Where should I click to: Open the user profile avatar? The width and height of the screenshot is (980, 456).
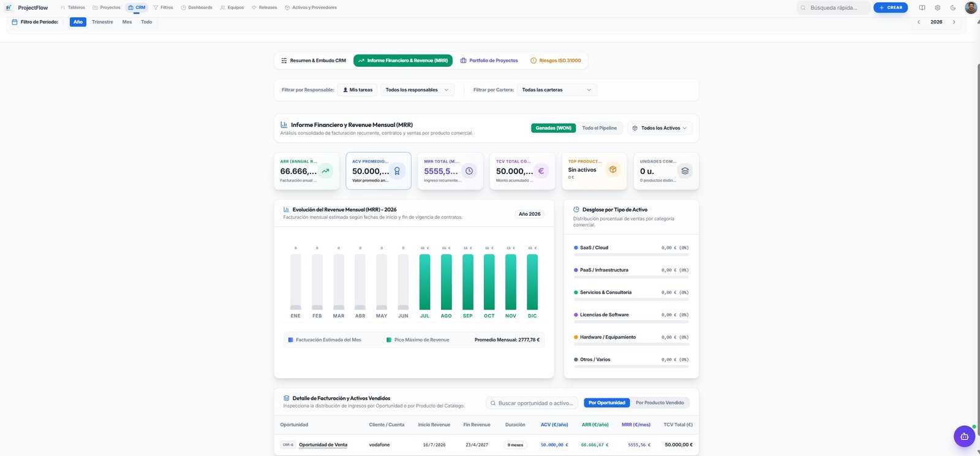click(x=971, y=7)
